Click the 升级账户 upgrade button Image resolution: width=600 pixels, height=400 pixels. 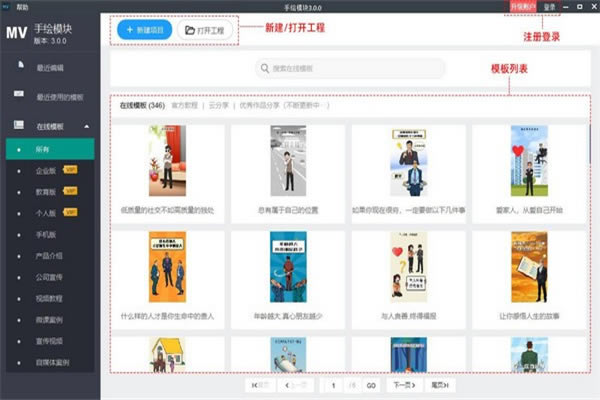click(x=523, y=7)
